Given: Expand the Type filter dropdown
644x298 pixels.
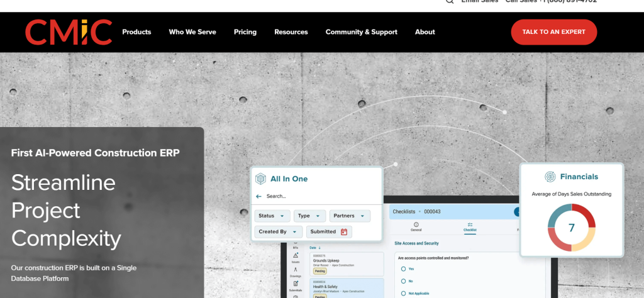Looking at the screenshot, I should click(309, 216).
